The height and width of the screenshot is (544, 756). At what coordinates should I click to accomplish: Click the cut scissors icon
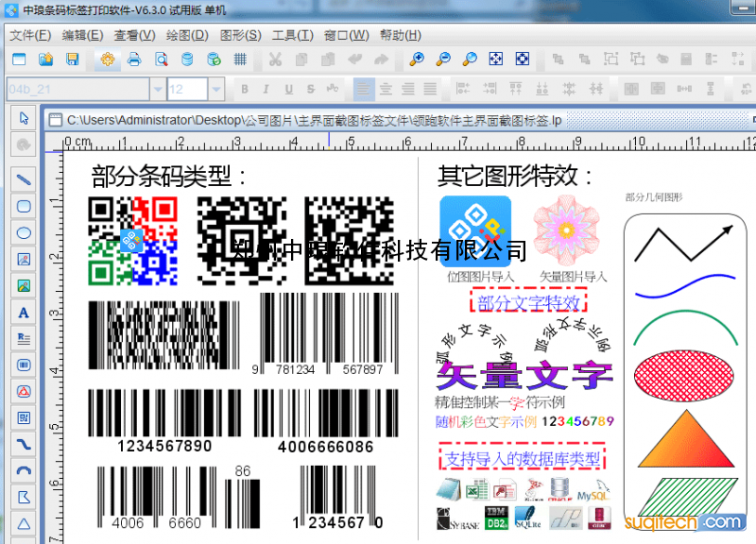click(x=275, y=59)
